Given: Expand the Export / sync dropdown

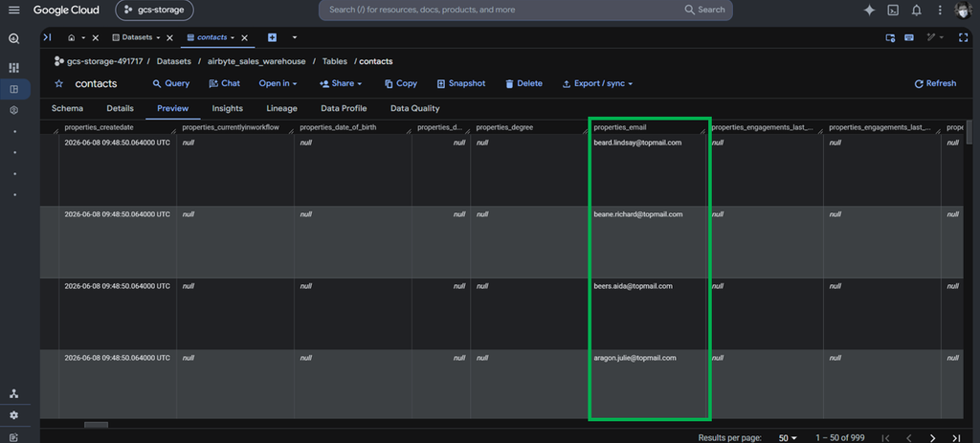Looking at the screenshot, I should 598,83.
